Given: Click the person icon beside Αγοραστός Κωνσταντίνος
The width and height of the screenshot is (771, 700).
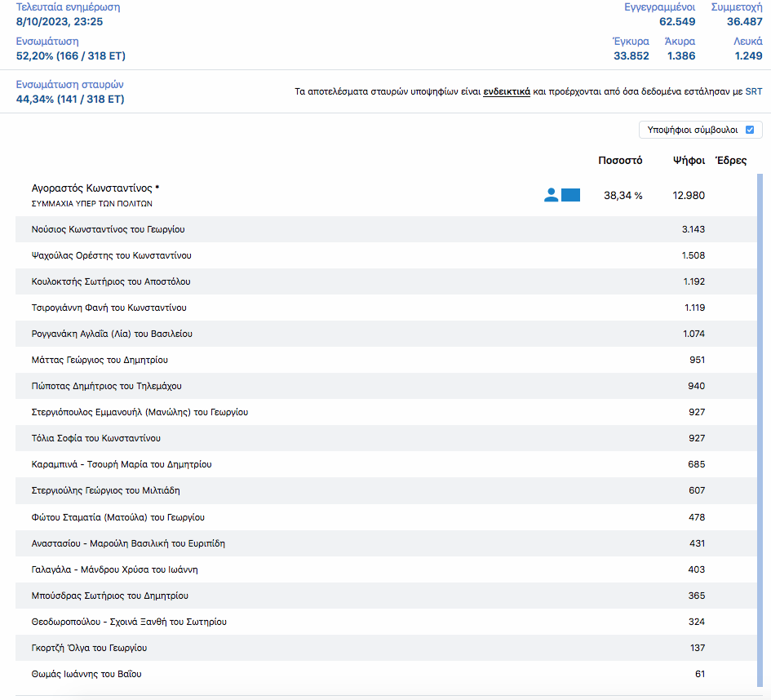Looking at the screenshot, I should [x=552, y=195].
